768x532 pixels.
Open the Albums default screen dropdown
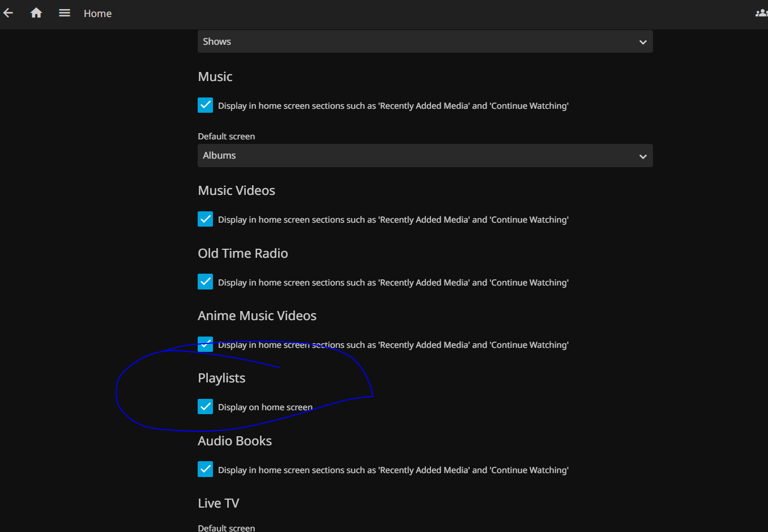[x=425, y=156]
